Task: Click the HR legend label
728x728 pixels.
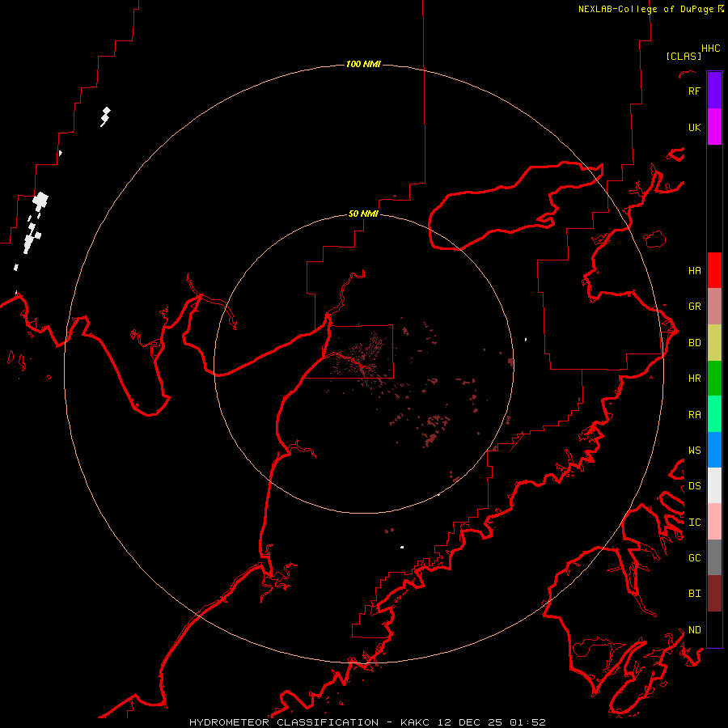Action: [694, 379]
